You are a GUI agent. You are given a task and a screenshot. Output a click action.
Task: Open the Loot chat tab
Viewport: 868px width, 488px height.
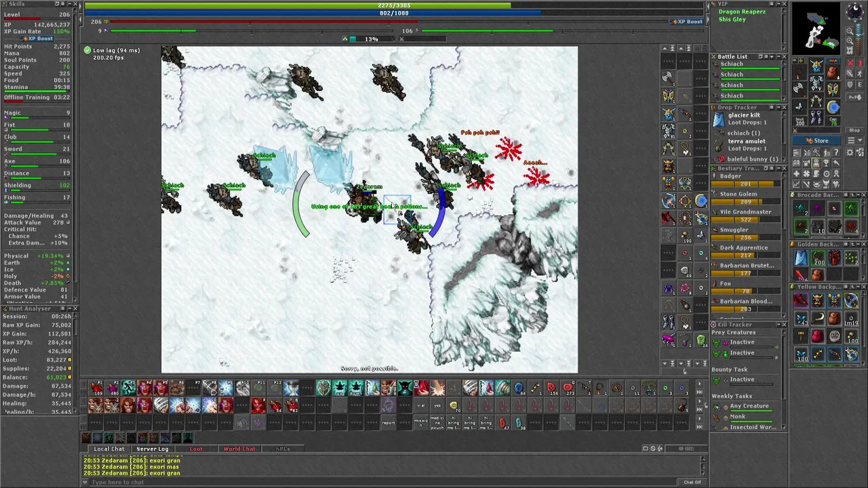tap(196, 449)
